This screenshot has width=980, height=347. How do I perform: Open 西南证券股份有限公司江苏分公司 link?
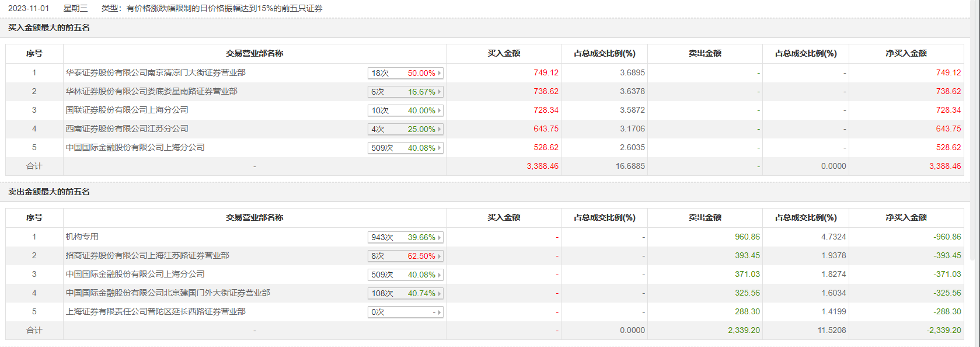[x=127, y=129]
